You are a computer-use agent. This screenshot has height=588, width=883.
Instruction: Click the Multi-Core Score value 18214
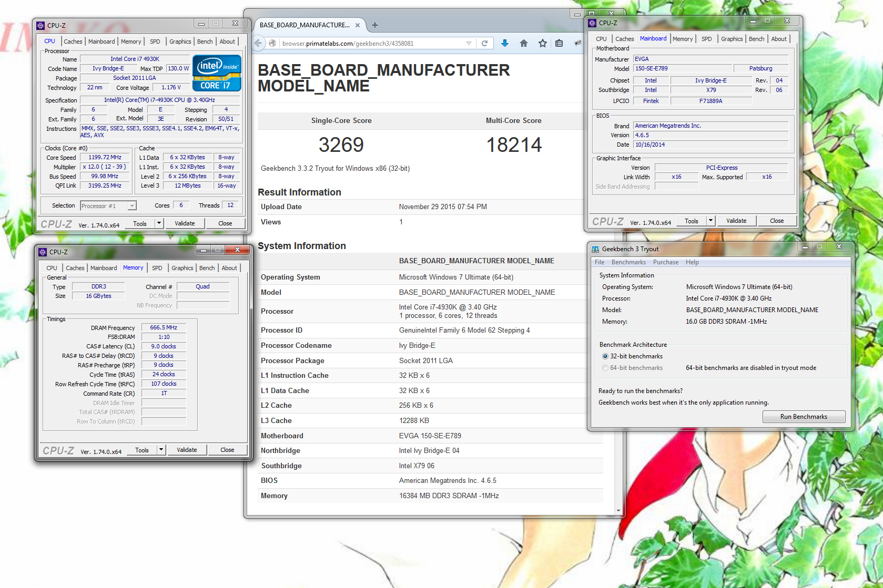pyautogui.click(x=514, y=145)
